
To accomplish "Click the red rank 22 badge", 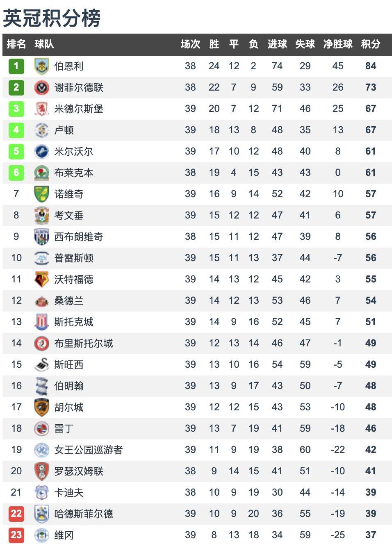I will point(16,514).
